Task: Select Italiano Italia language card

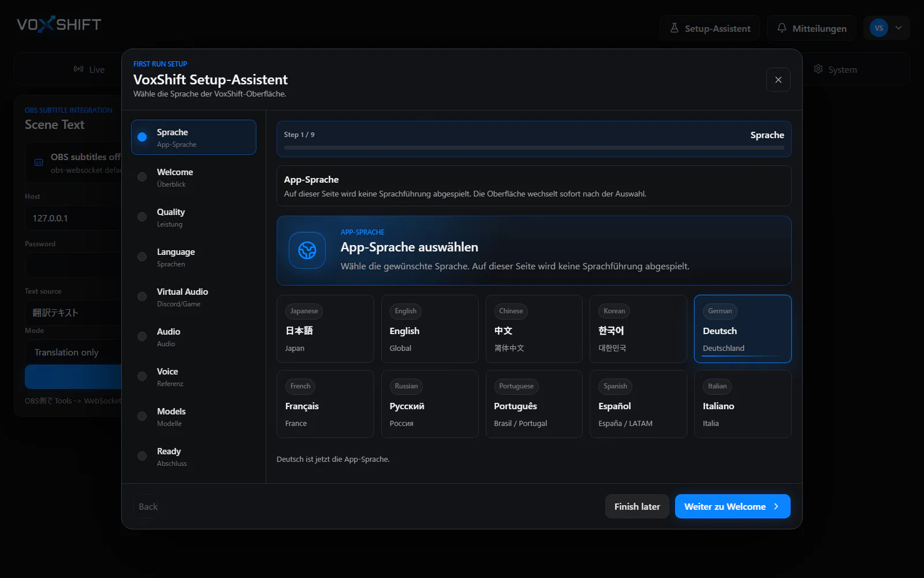Action: [x=743, y=404]
